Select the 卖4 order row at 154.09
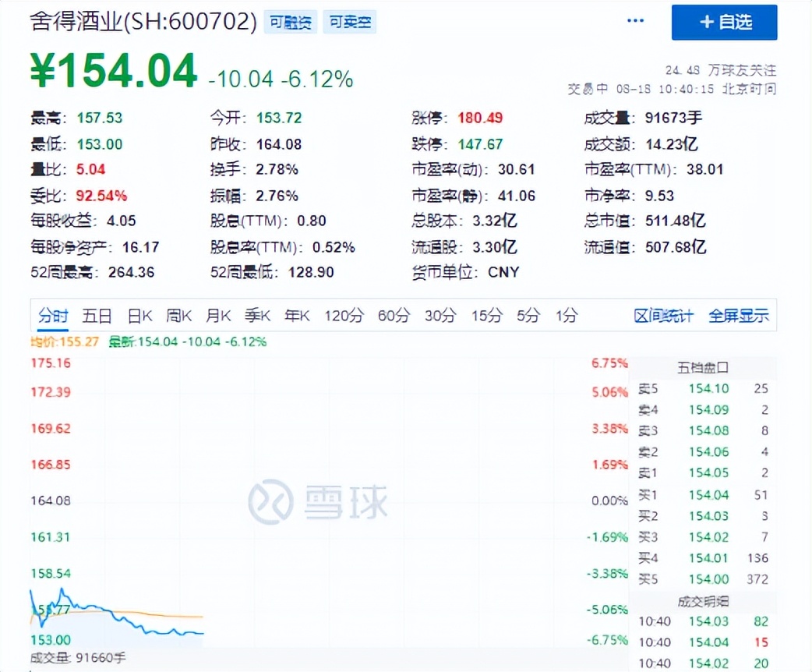 pos(703,410)
